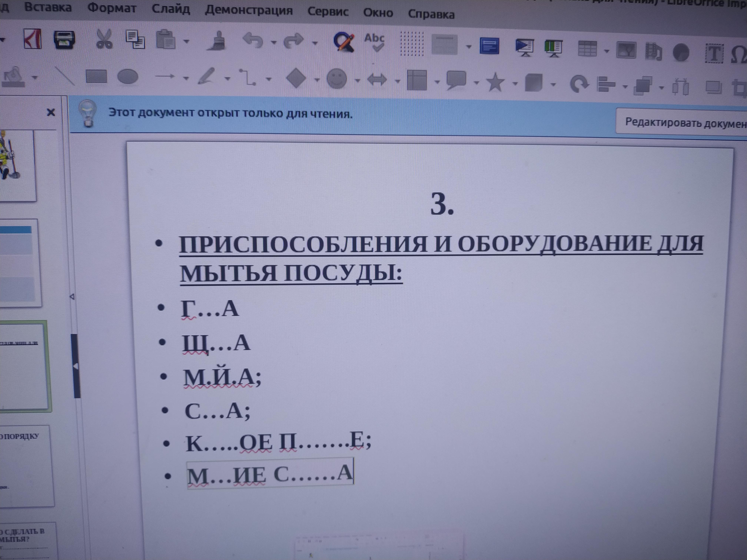The image size is (747, 560).
Task: Open the Undo history dropdown arrow
Action: coord(273,43)
